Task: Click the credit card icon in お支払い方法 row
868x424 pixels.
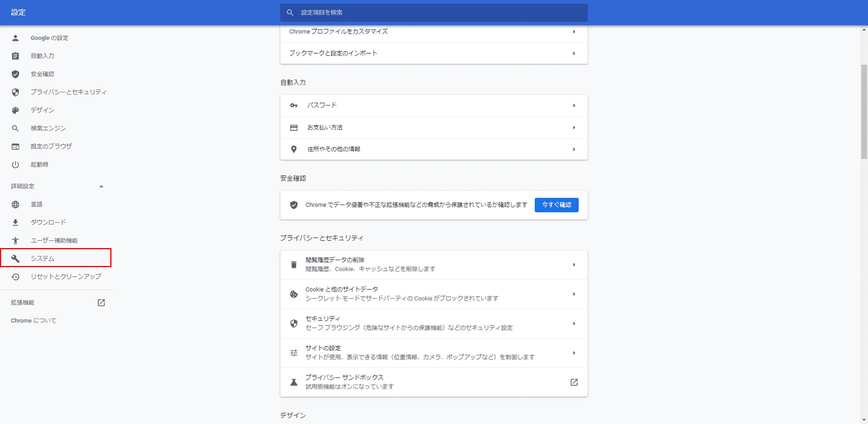Action: click(293, 128)
